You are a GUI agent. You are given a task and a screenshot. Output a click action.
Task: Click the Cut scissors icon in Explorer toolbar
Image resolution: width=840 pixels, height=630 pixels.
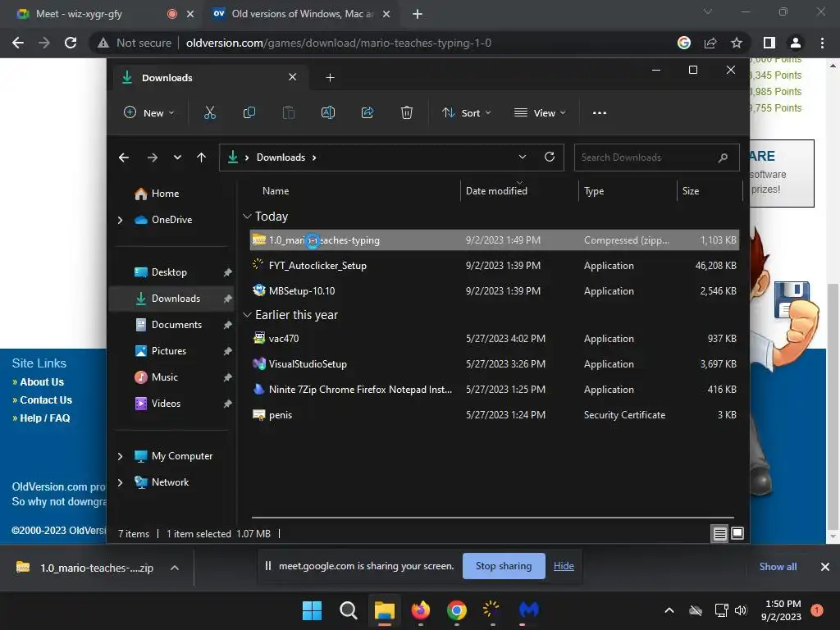pos(209,112)
